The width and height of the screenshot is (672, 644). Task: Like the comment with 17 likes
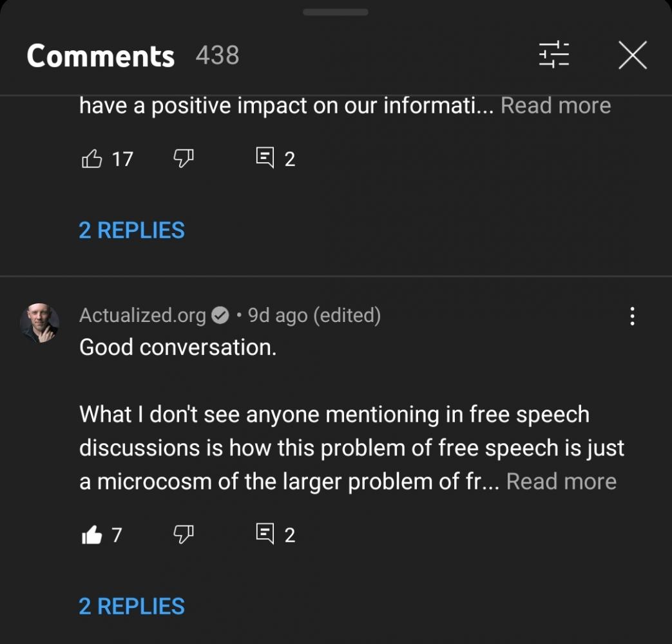pos(92,158)
